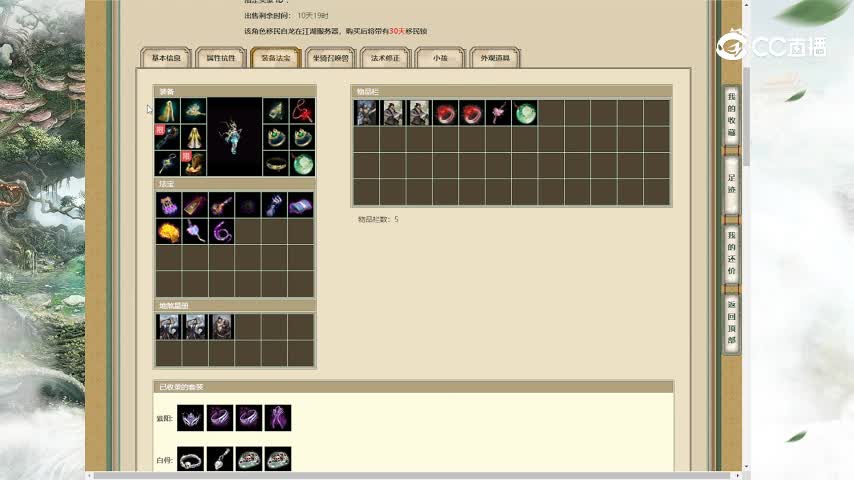The image size is (854, 480).
Task: Inspect the staff weapon with red 限 badge
Action: pos(167,137)
